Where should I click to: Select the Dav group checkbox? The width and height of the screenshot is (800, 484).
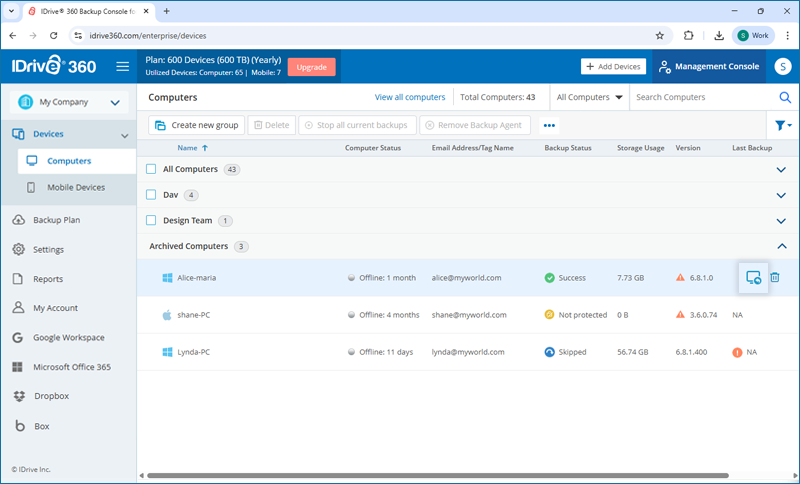(x=152, y=195)
